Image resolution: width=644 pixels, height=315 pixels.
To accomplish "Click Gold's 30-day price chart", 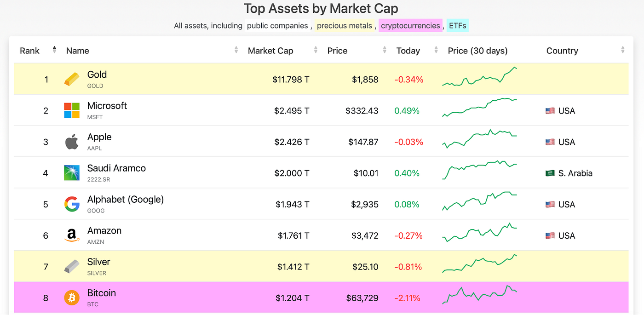I will point(480,79).
